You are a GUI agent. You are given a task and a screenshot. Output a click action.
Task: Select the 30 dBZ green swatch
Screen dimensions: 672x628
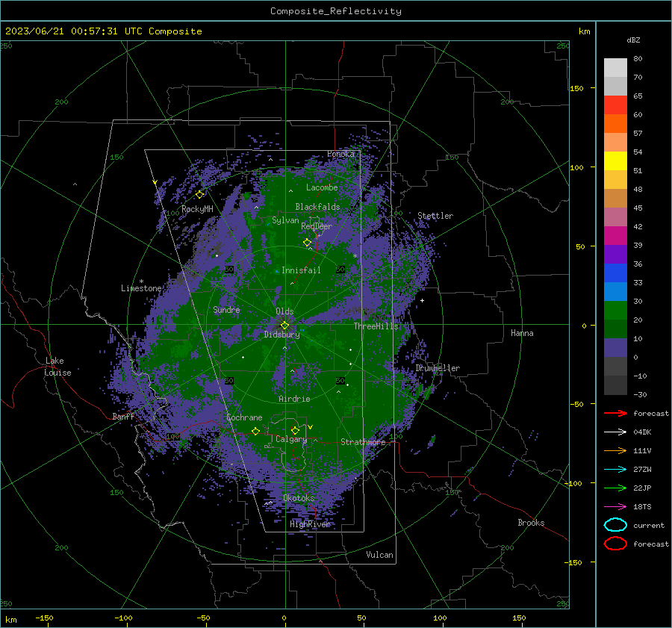[615, 310]
